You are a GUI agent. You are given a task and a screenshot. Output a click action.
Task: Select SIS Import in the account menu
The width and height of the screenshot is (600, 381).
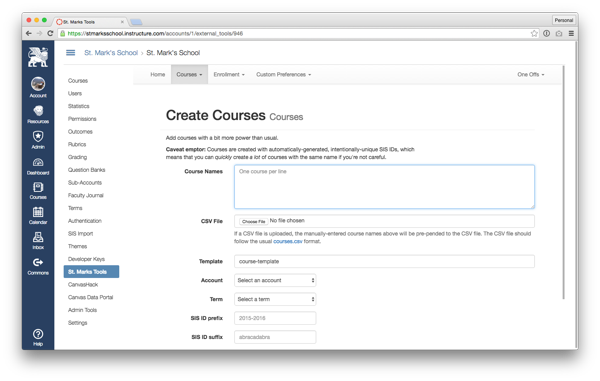tap(80, 233)
